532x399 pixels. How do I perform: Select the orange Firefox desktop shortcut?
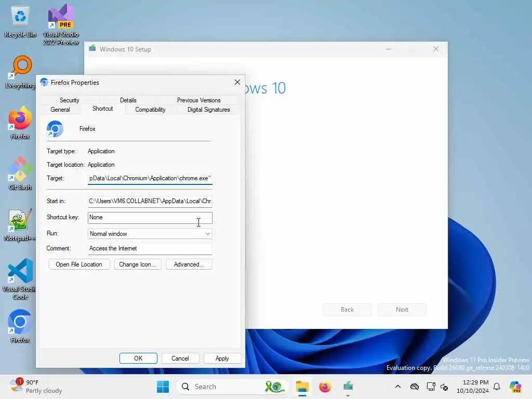20,123
